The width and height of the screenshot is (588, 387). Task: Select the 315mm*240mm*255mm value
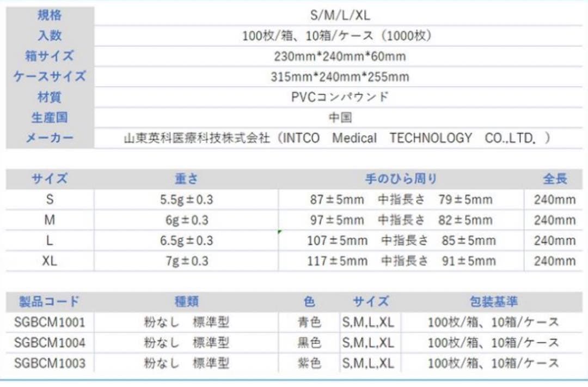coord(340,77)
